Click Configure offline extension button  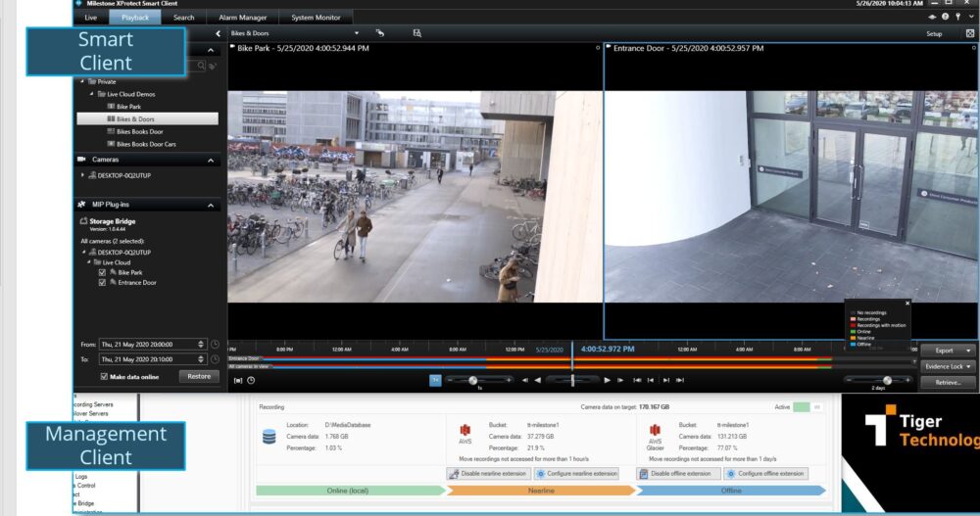765,474
